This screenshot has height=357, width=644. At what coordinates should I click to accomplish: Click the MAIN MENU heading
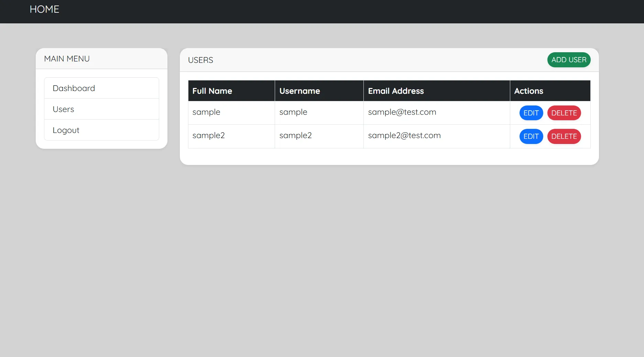(67, 59)
